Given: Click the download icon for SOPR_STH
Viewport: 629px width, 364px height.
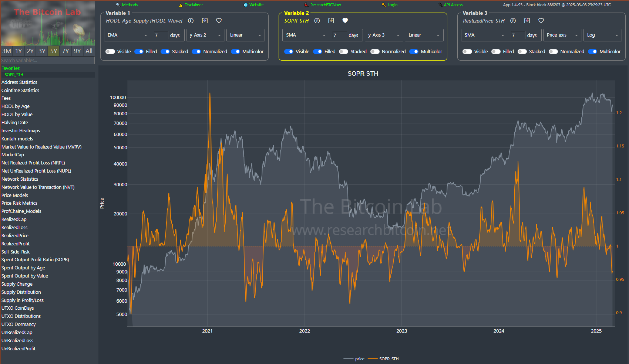Looking at the screenshot, I should point(331,21).
